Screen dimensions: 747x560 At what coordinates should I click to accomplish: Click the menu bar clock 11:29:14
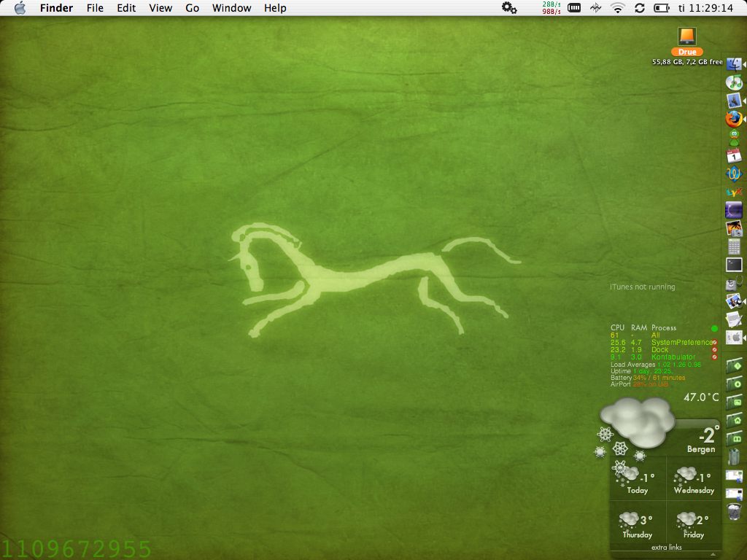705,7
